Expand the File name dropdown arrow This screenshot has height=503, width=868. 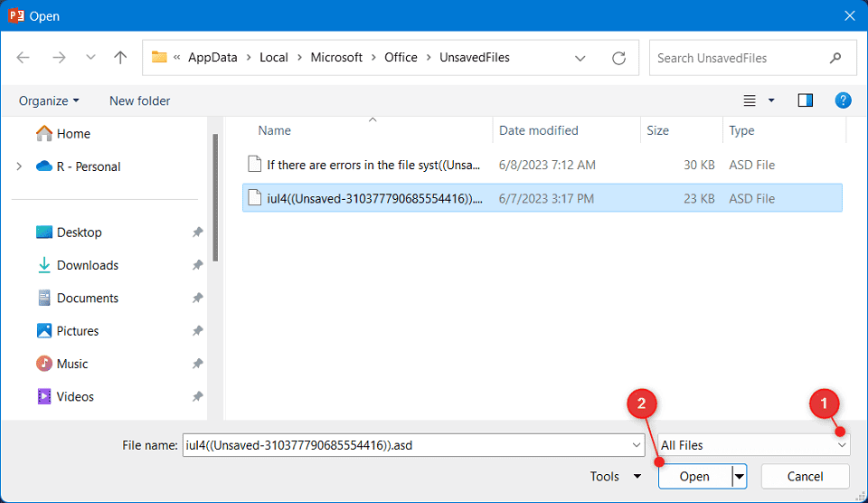pos(637,445)
